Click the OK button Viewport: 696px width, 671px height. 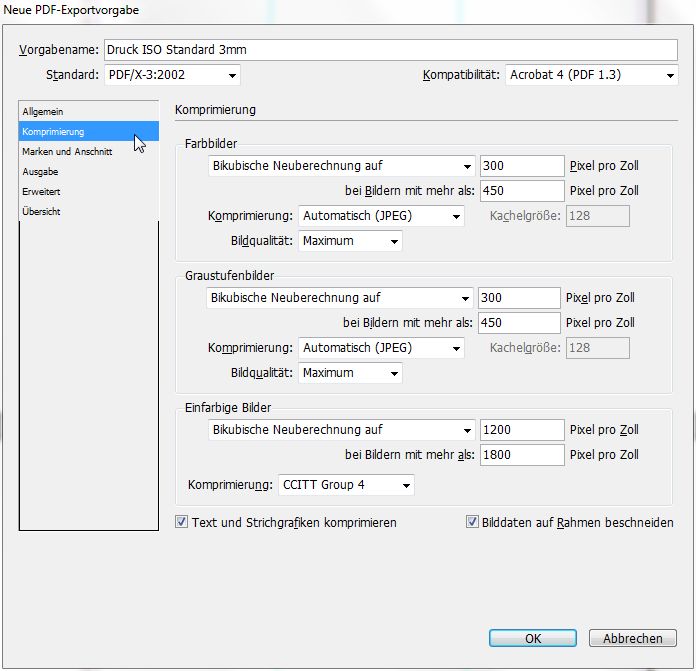point(533,638)
